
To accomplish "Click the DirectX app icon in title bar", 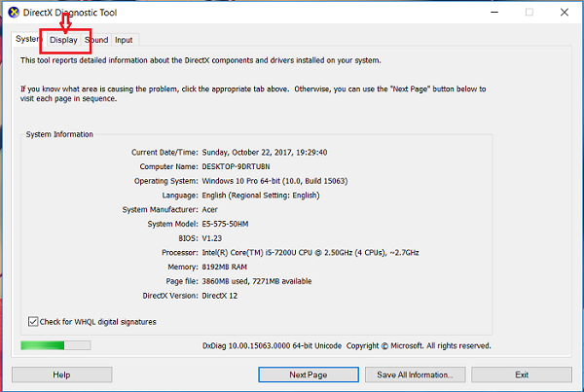I will coord(12,13).
